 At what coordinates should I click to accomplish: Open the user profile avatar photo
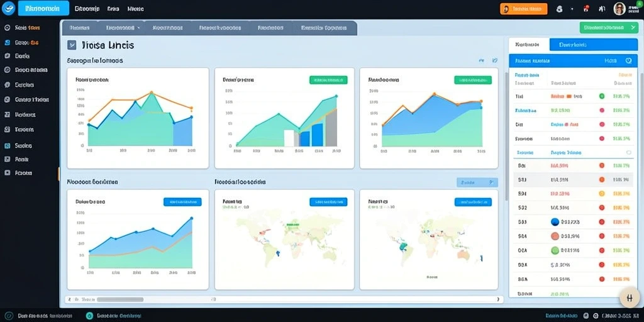619,9
